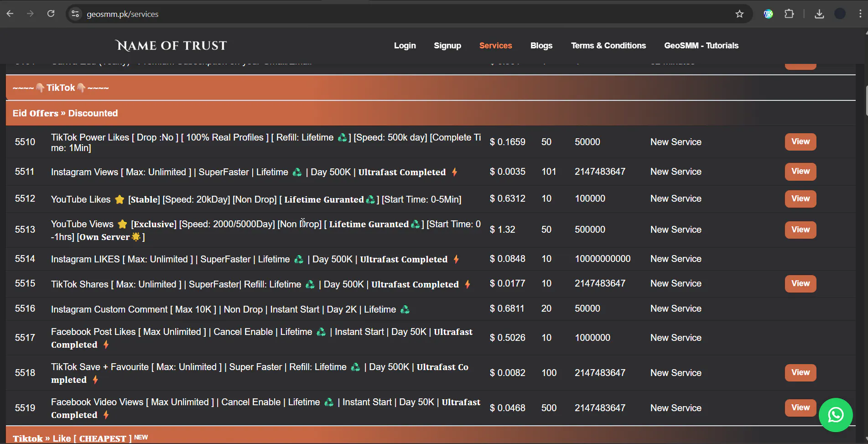Open Terms & Conditions

(608, 46)
